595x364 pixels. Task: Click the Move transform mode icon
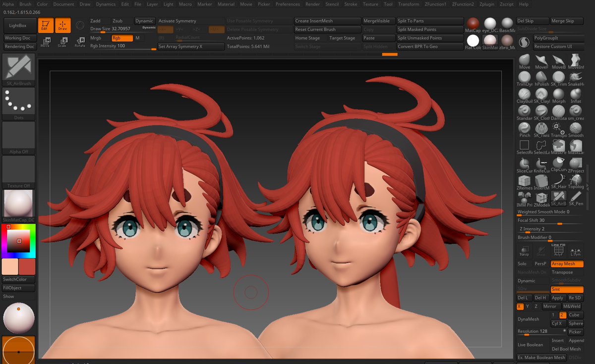click(x=45, y=42)
